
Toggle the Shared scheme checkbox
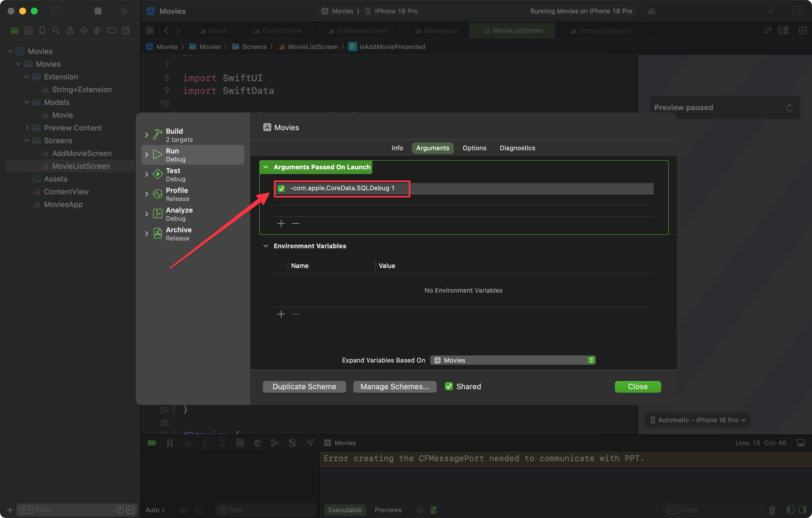pos(449,387)
